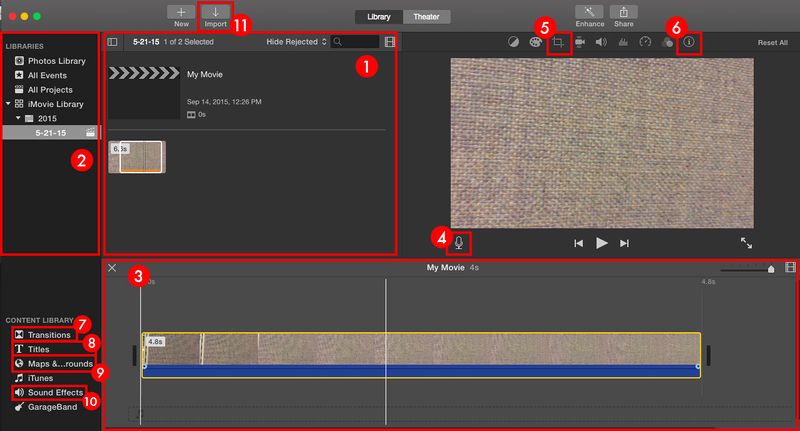The height and width of the screenshot is (431, 800).
Task: Open the Volume adjustment icon
Action: [x=601, y=42]
